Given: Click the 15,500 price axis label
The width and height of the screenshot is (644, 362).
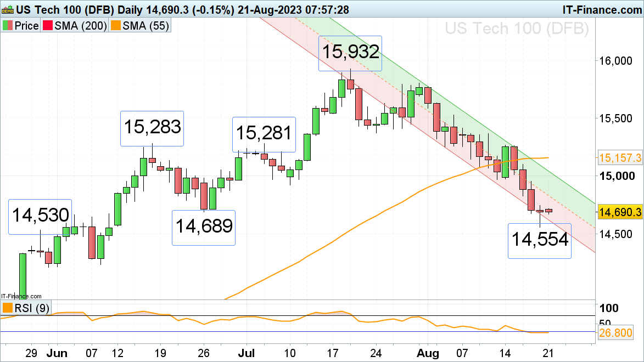Looking at the screenshot, I should pyautogui.click(x=615, y=118).
